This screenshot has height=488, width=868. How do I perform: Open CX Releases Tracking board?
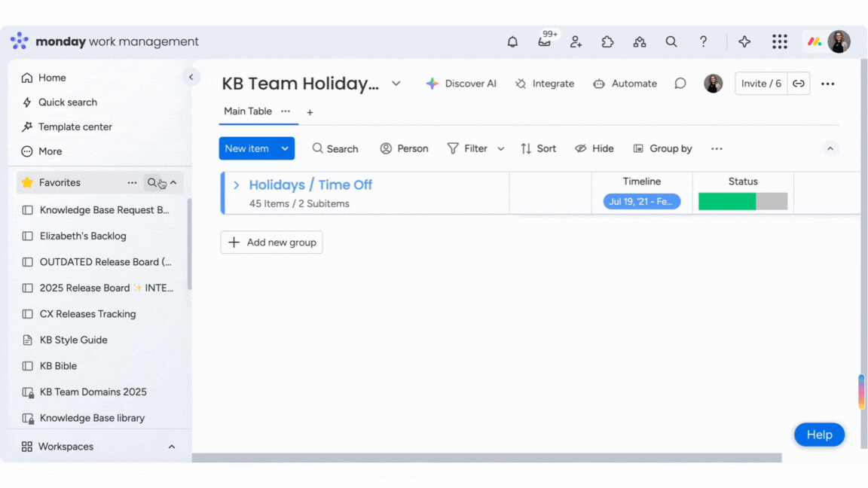[87, 314]
